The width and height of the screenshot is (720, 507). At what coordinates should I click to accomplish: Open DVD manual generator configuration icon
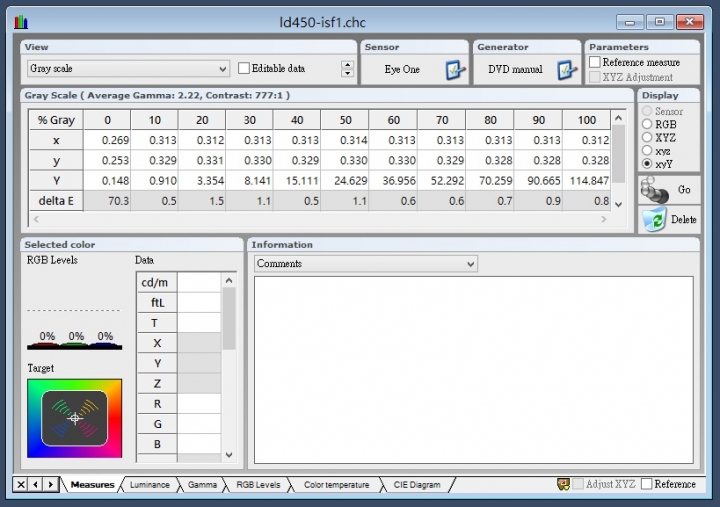(567, 70)
